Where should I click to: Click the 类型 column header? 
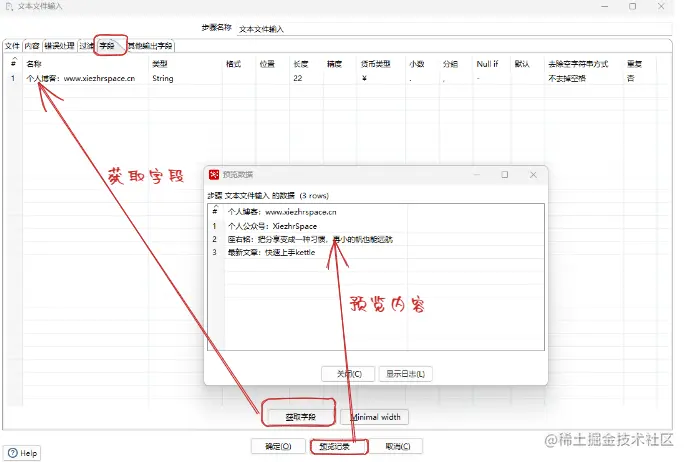(185, 64)
